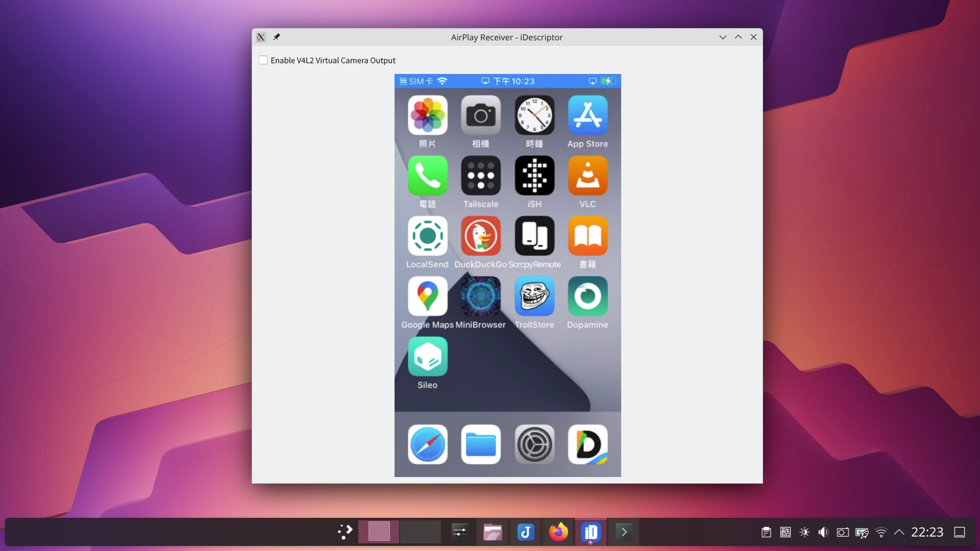Toggle the keep-window-on-top pin
The image size is (980, 551).
277,37
